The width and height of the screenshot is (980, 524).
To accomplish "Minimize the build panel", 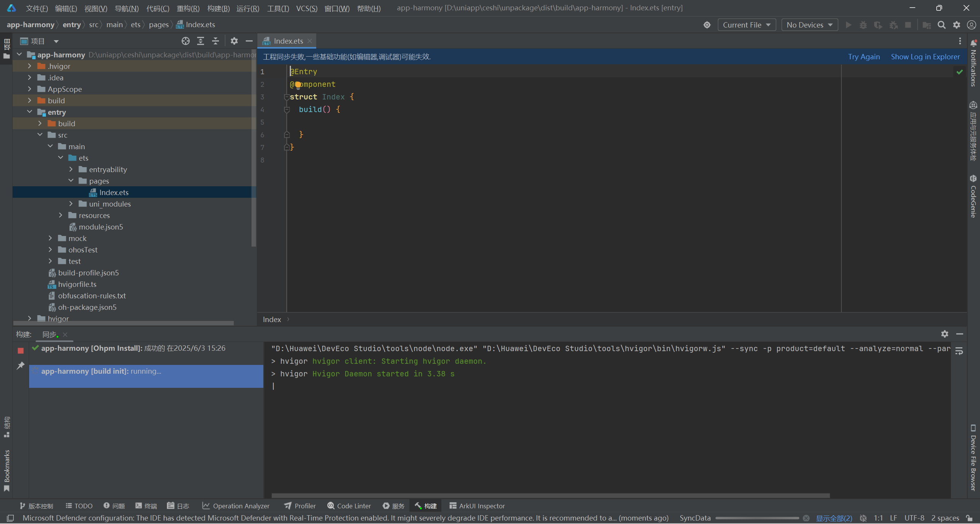I will [960, 334].
